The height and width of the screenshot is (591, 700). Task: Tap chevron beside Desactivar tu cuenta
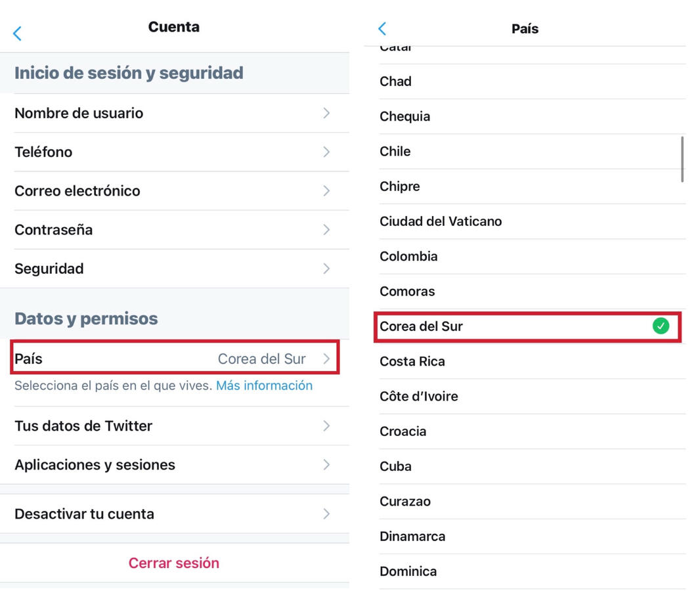click(326, 514)
